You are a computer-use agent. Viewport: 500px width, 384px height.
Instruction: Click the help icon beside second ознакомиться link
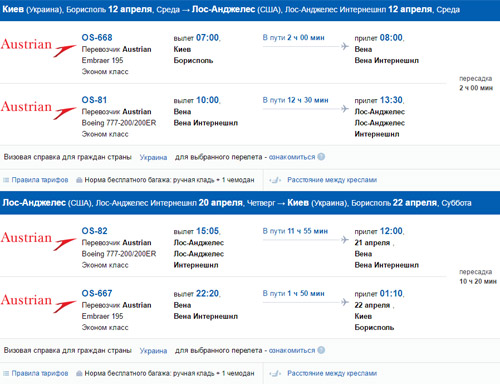321,350
